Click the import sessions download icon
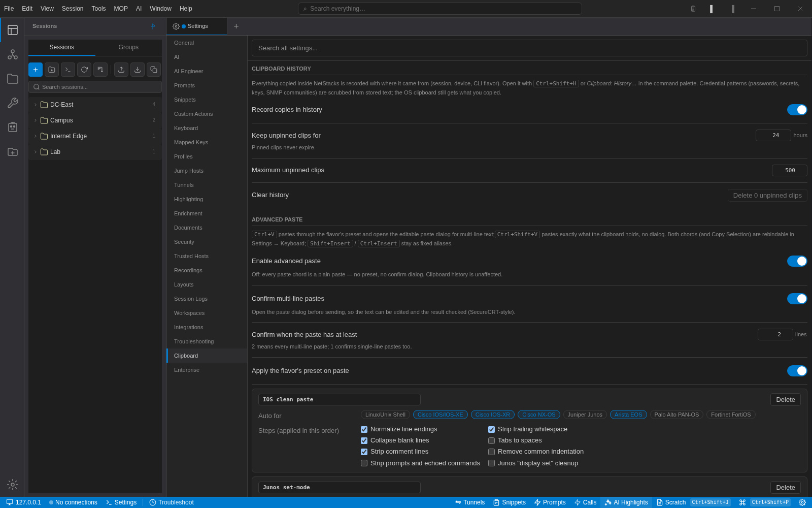 [x=138, y=70]
